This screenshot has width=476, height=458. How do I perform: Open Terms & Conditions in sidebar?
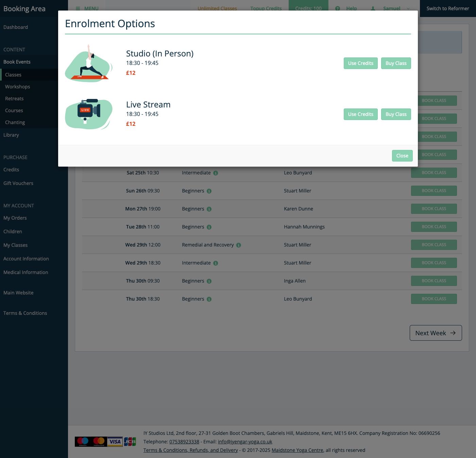25,313
